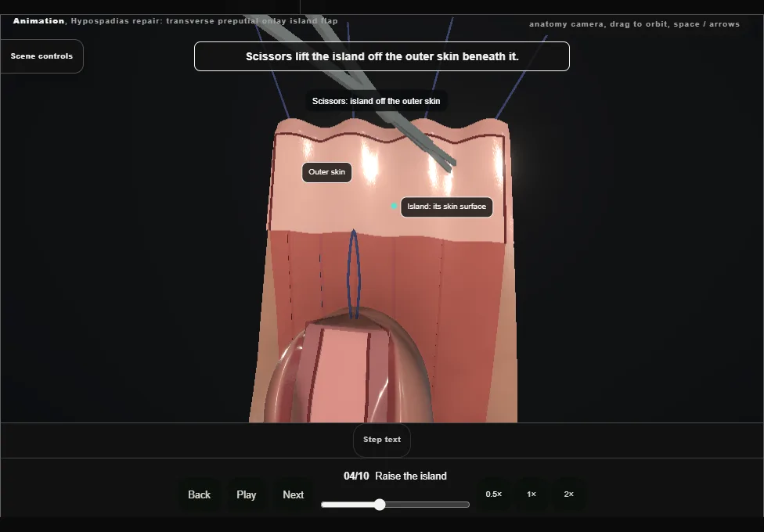Click the teal marker dot beside the Island label
The width and height of the screenshot is (764, 532).
click(394, 206)
